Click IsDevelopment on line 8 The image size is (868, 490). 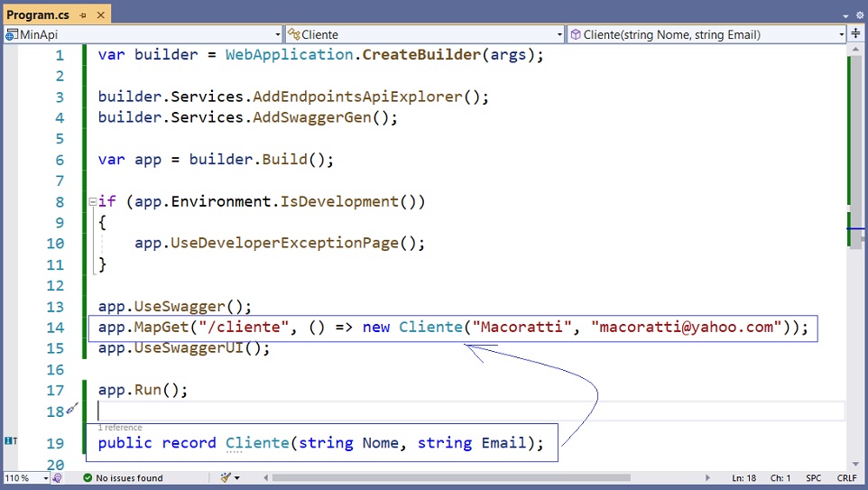coord(338,201)
